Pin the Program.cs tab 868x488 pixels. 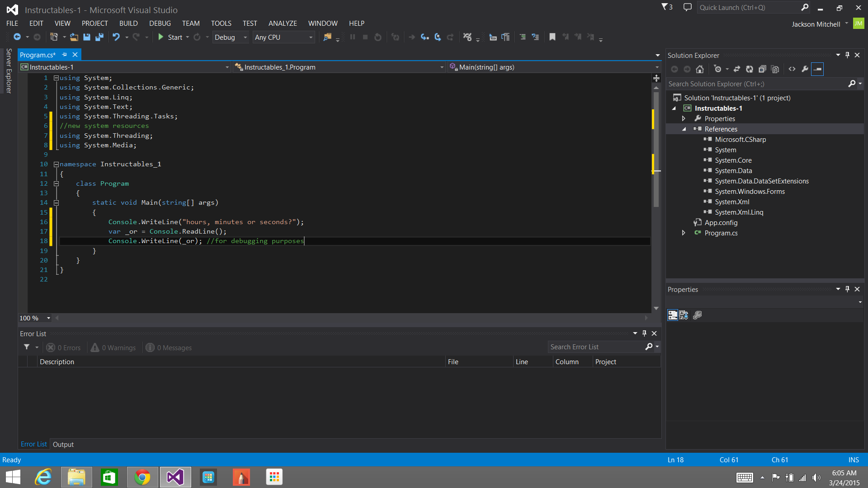coord(65,55)
